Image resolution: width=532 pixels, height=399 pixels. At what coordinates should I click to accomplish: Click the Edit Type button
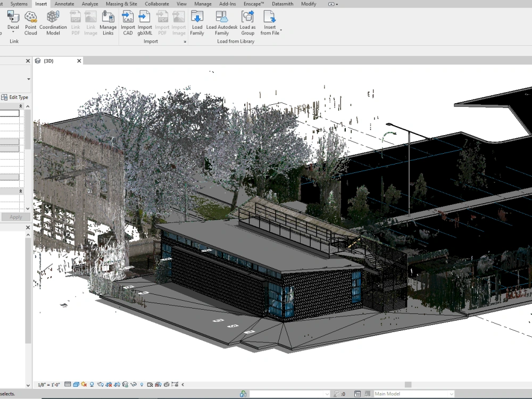pyautogui.click(x=15, y=97)
